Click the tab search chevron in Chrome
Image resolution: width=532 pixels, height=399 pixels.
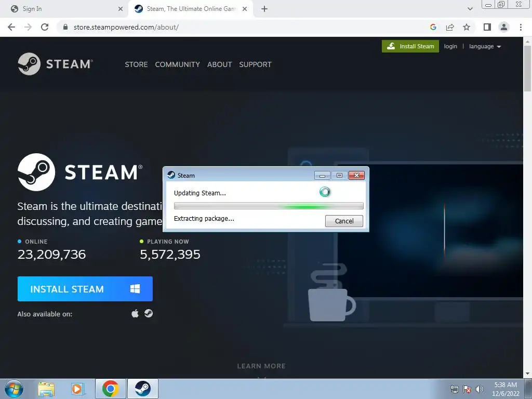(x=470, y=9)
